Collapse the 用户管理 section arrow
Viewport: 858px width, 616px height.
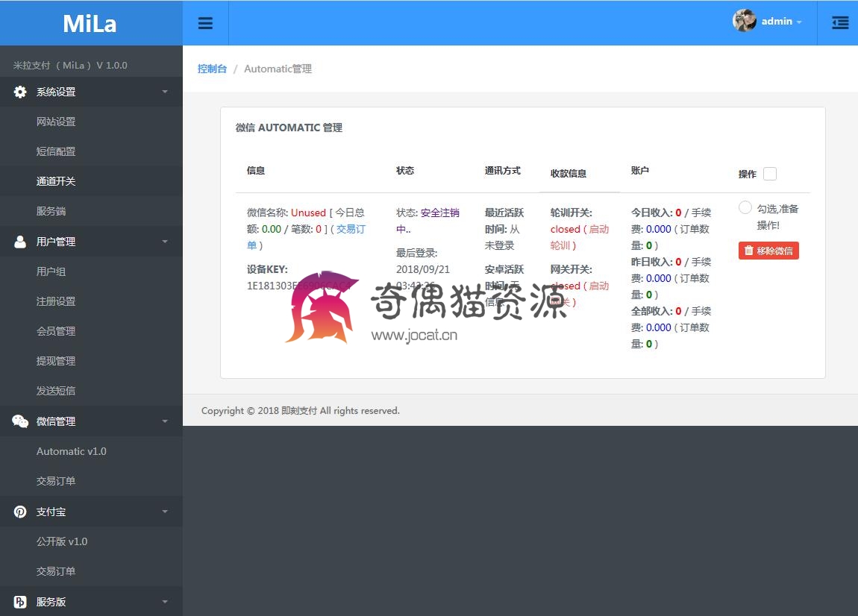(x=165, y=242)
